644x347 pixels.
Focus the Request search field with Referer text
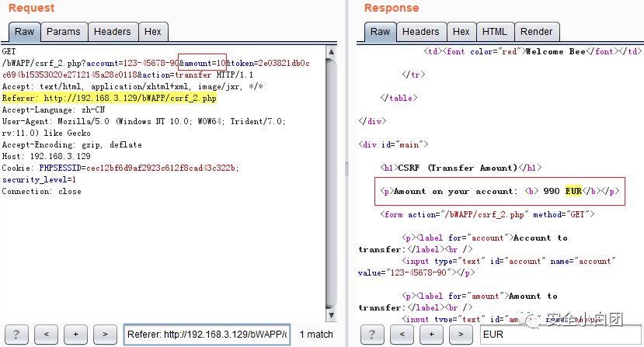207,335
